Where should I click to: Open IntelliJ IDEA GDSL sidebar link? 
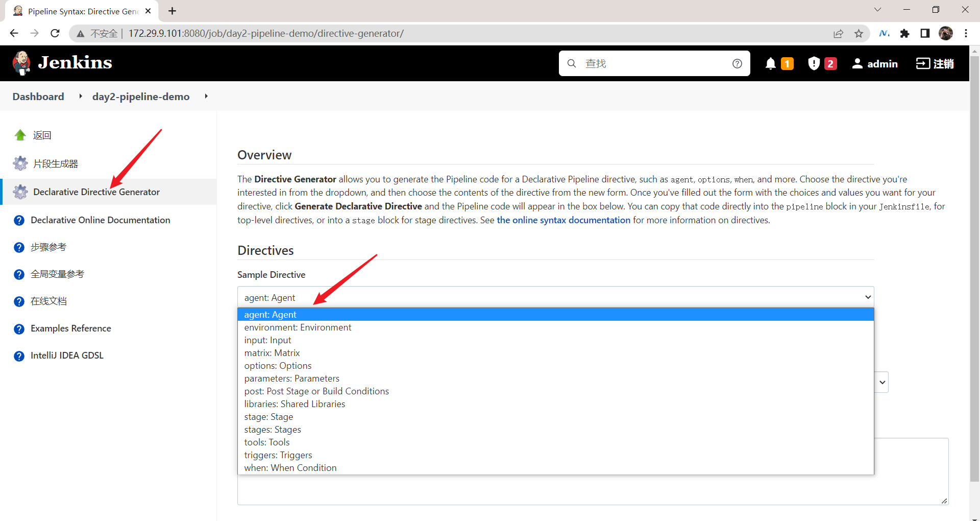[x=67, y=356]
